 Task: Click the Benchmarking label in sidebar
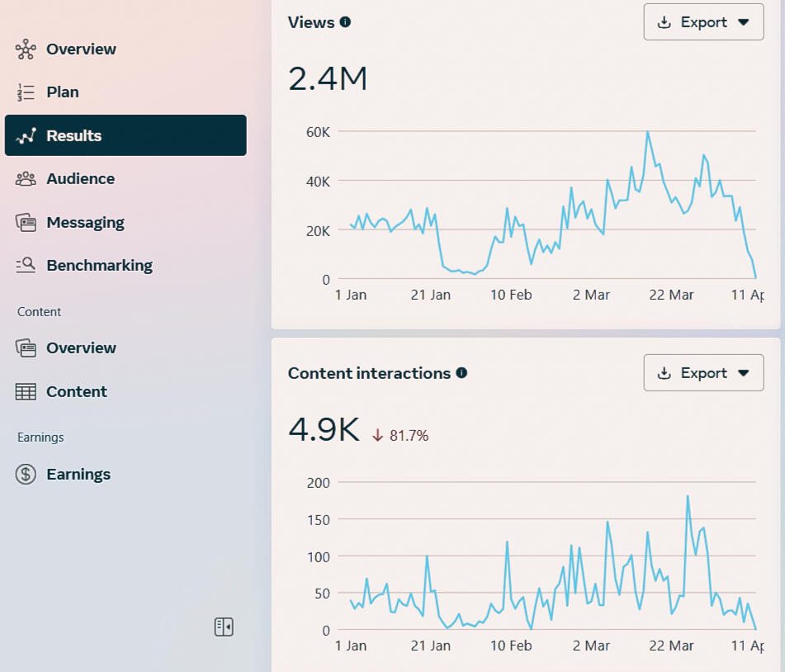(99, 266)
